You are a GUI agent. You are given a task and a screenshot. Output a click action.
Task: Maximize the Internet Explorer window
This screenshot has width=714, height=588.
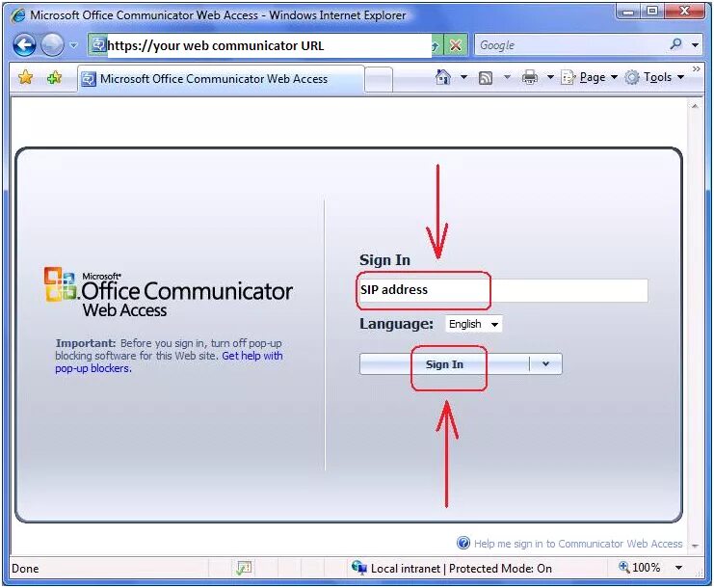652,12
